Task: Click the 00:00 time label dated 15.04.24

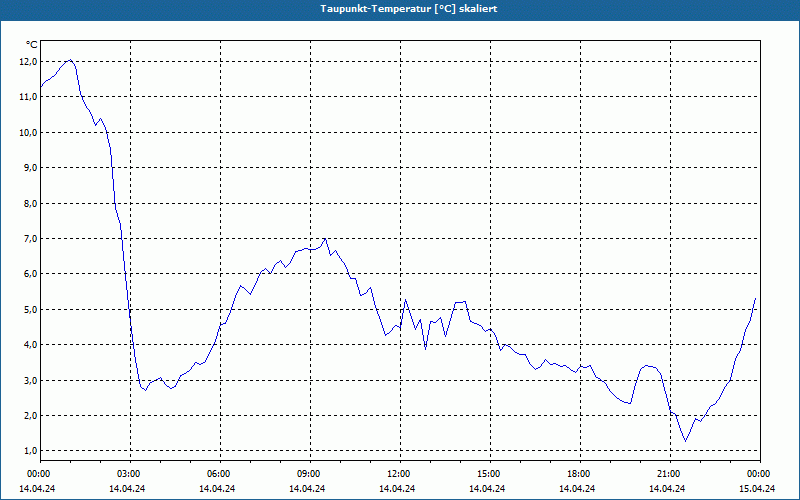Action: click(x=758, y=474)
